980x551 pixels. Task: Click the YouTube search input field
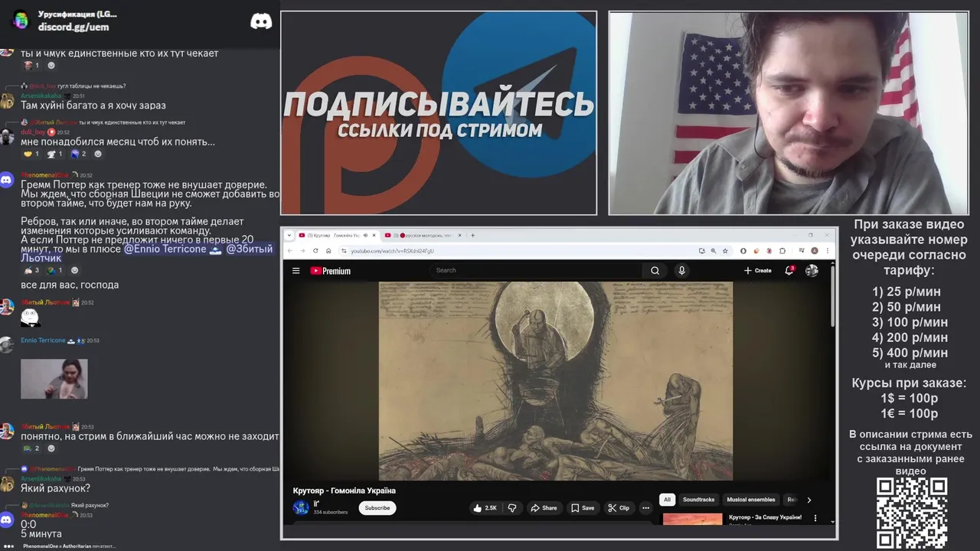(x=536, y=270)
